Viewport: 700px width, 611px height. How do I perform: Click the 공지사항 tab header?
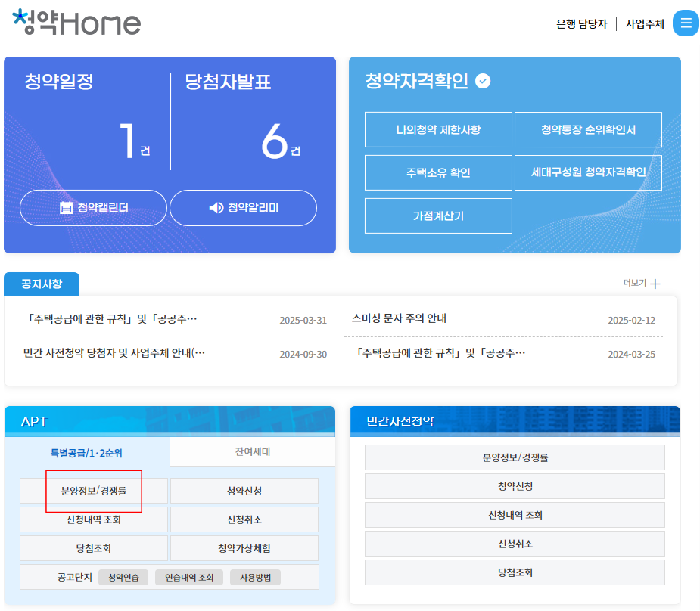[x=42, y=284]
